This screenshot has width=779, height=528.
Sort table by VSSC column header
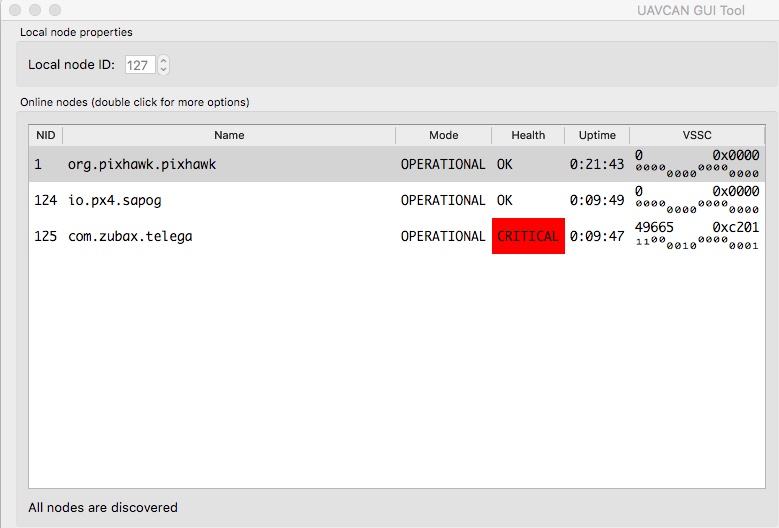point(697,135)
